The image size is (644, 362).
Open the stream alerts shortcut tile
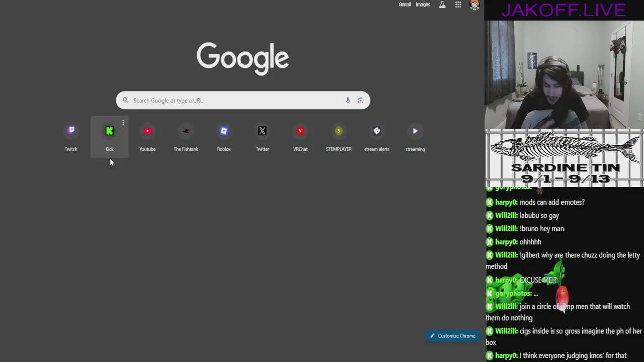[x=377, y=137]
